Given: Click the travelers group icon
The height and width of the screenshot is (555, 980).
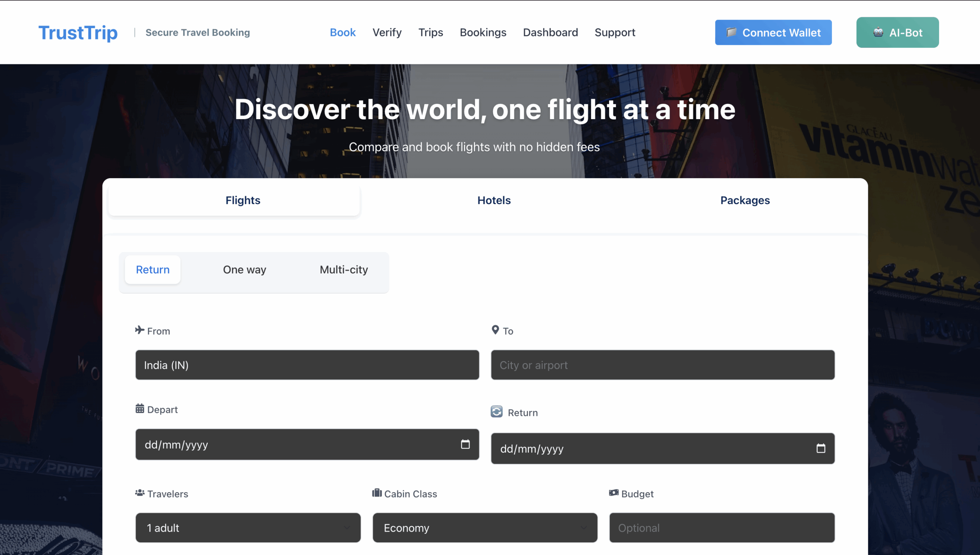Looking at the screenshot, I should coord(140,493).
